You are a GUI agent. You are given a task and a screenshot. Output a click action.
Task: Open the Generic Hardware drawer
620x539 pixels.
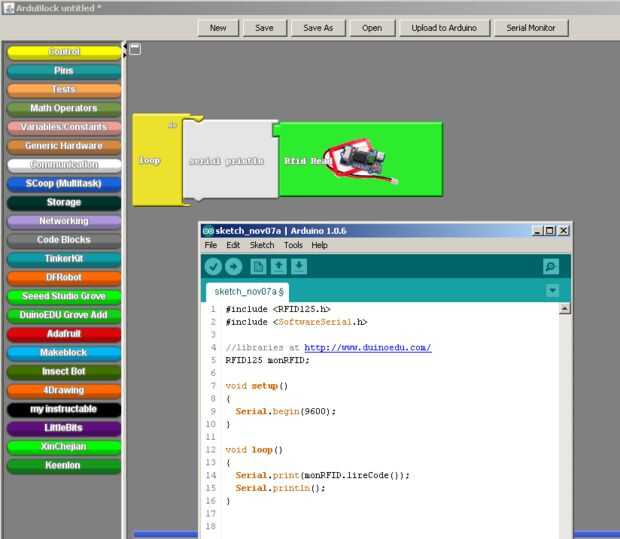pyautogui.click(x=64, y=146)
